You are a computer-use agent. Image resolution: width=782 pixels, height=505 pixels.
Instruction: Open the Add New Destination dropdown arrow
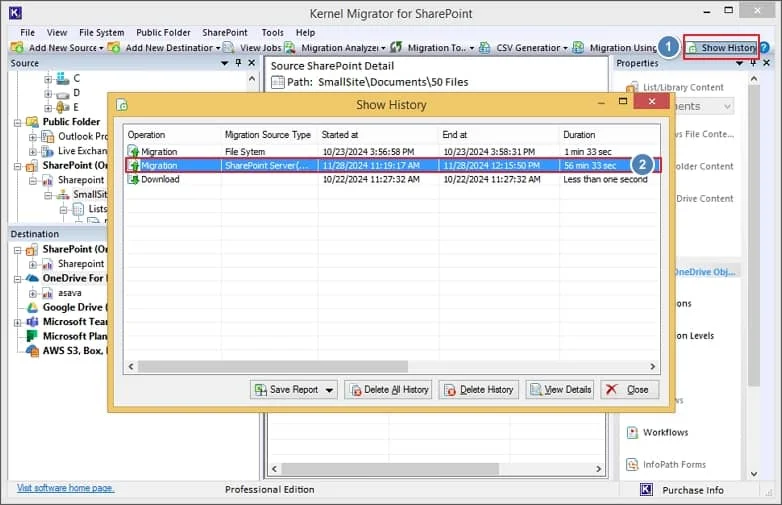coord(218,48)
